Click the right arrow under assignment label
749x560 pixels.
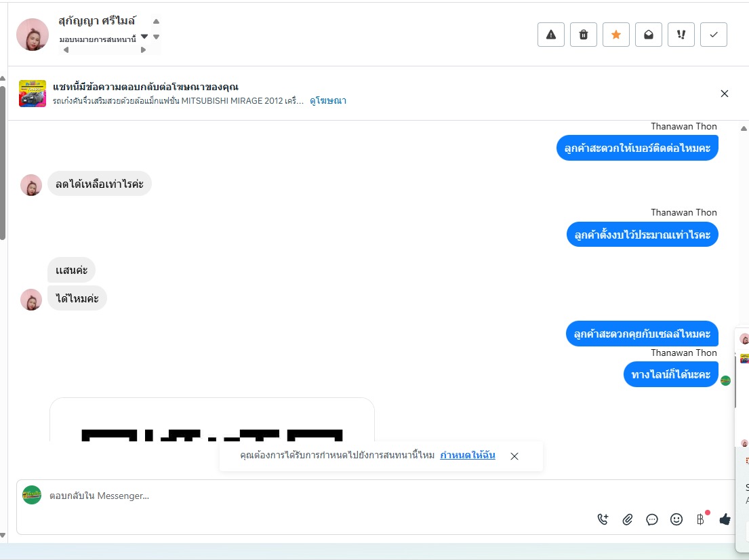143,49
